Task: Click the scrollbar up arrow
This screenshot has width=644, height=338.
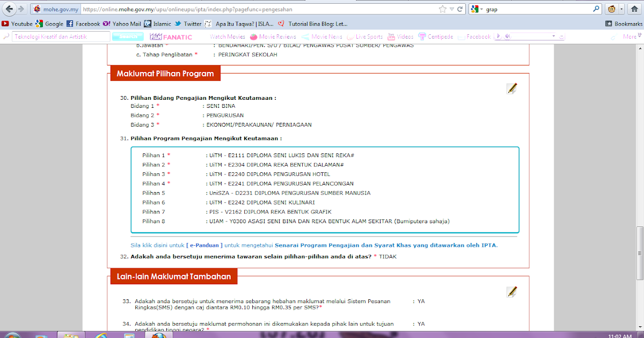Action: 639,49
